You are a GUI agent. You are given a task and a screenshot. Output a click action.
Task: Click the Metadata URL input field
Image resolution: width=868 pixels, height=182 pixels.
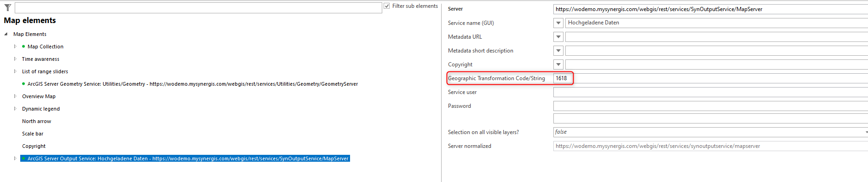pos(717,37)
